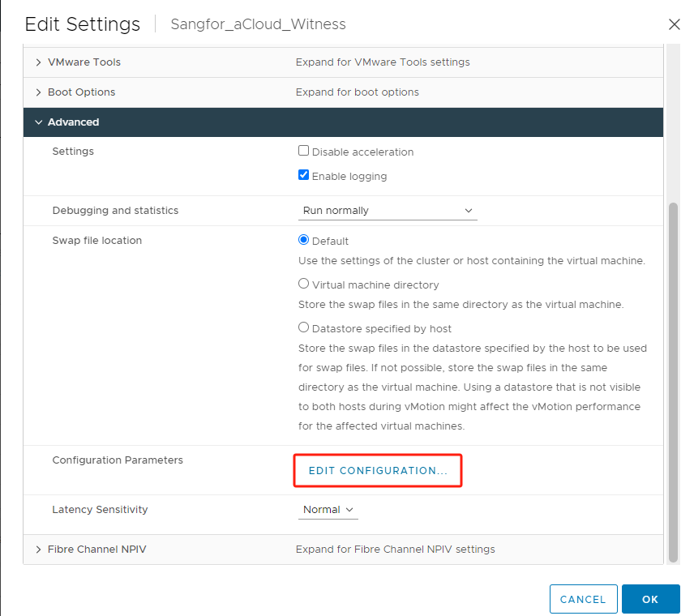
Task: Check the Disable acceleration checkbox
Action: [304, 152]
